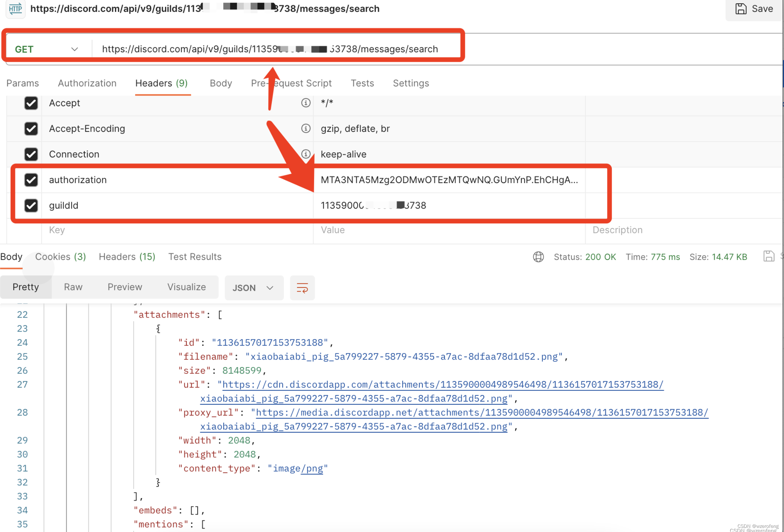Select the response Body tab
Viewport: 784px width, 532px height.
coord(11,257)
